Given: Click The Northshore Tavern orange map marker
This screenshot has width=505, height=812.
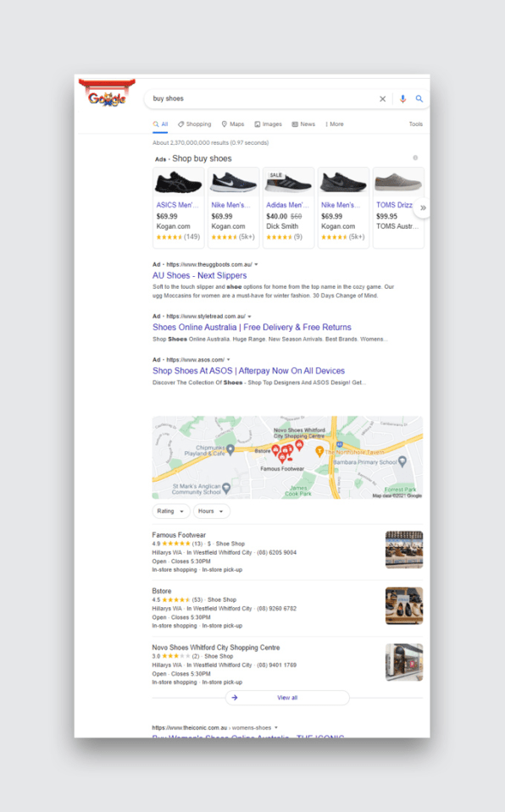Looking at the screenshot, I should 320,451.
